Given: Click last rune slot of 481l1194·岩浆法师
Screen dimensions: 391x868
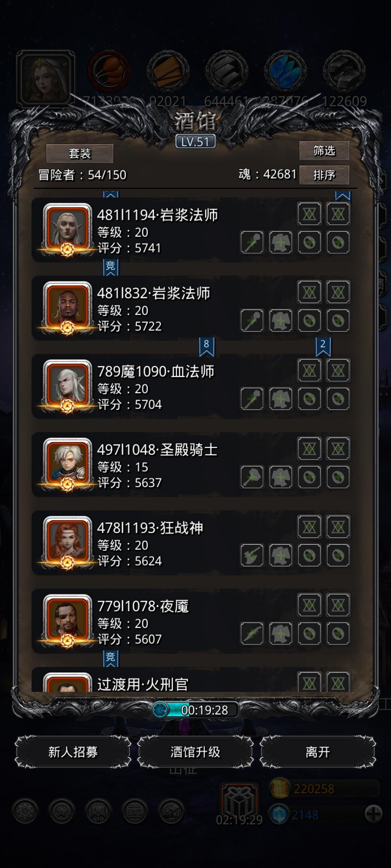Looking at the screenshot, I should (x=338, y=214).
